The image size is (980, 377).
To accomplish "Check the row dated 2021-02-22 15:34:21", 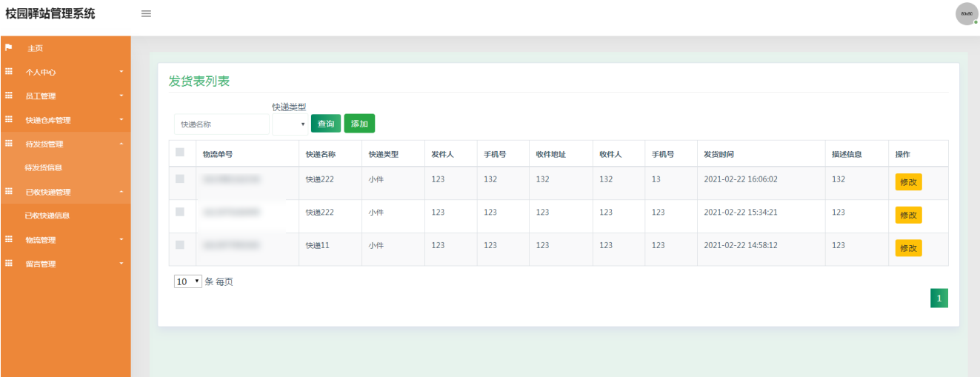I will pyautogui.click(x=180, y=212).
